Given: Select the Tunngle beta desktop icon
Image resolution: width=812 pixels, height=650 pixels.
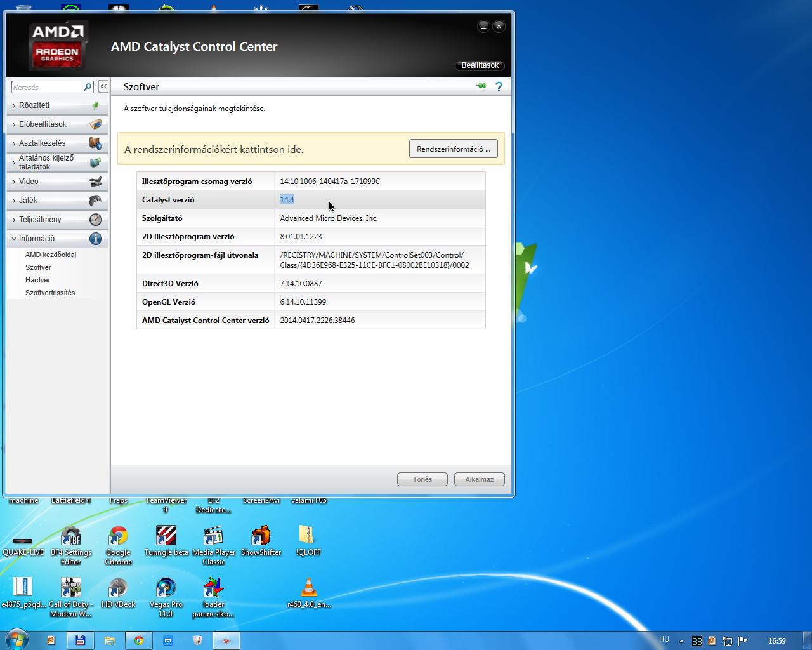Looking at the screenshot, I should point(166,541).
